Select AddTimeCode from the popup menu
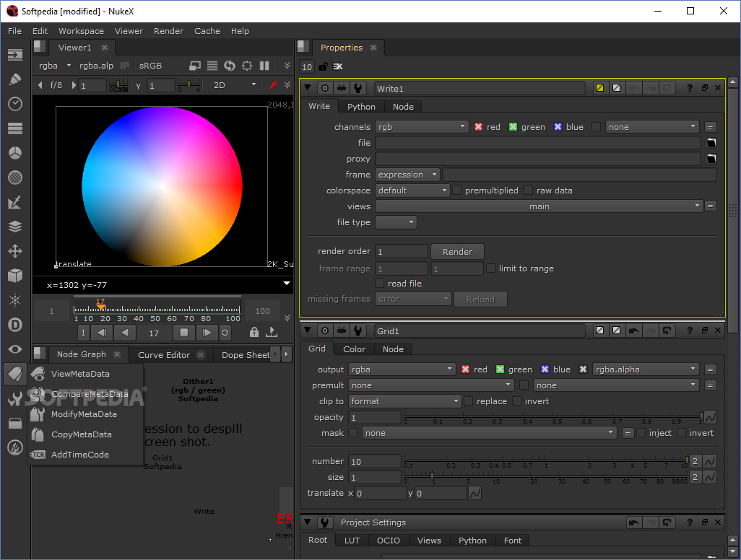The image size is (741, 560). tap(85, 455)
